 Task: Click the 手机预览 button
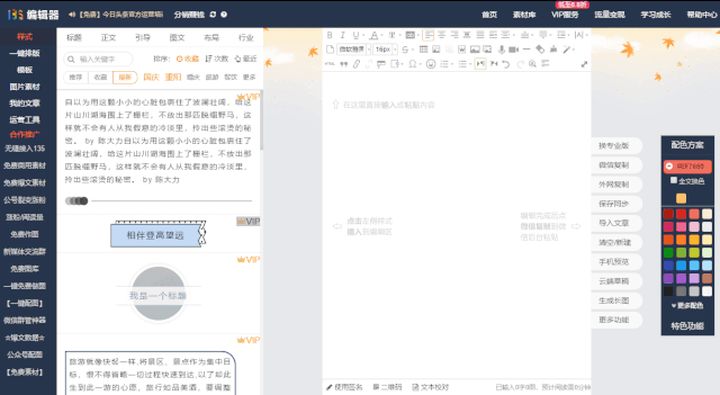pos(614,262)
